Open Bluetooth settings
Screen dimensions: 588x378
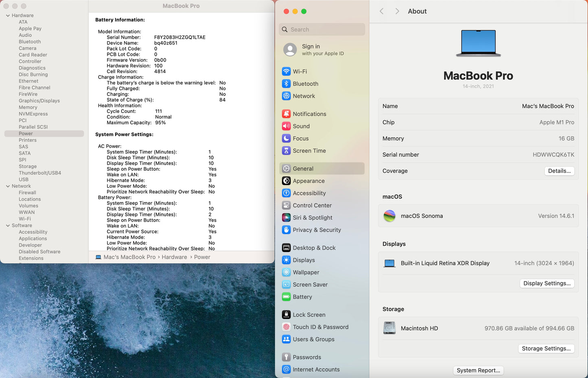click(306, 84)
